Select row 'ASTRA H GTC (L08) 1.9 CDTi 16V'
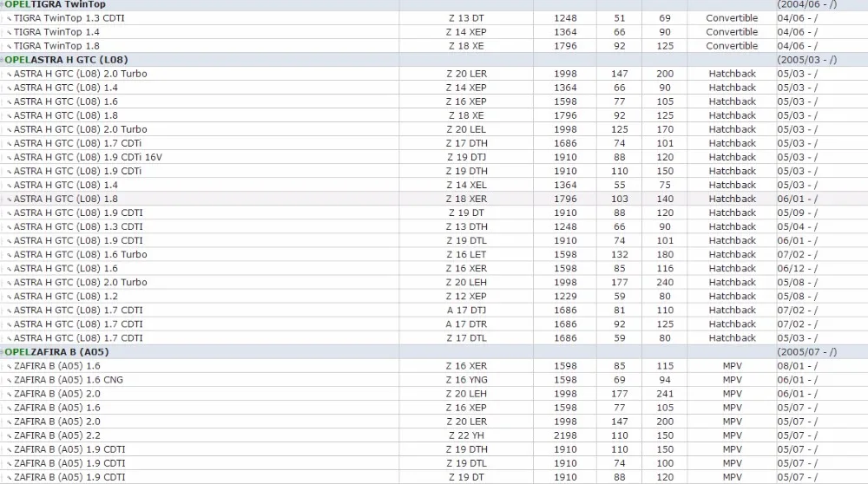 [x=434, y=157]
